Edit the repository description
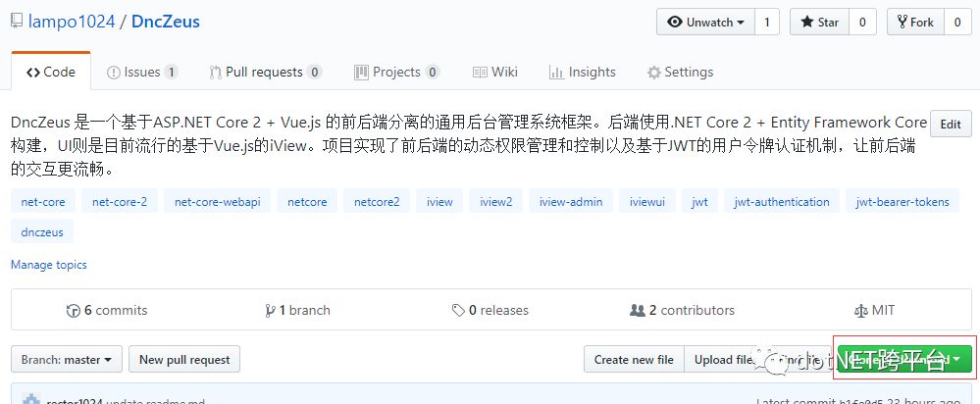Screen dimensions: 980x404 (951, 124)
